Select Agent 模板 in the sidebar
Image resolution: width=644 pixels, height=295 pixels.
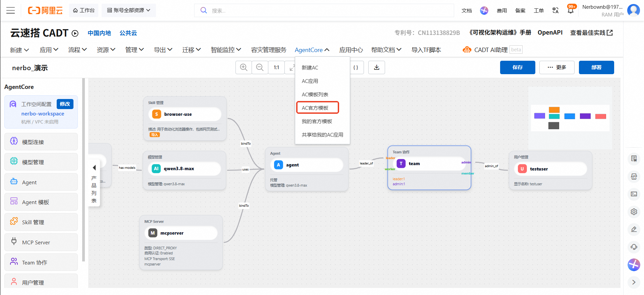[41, 202]
